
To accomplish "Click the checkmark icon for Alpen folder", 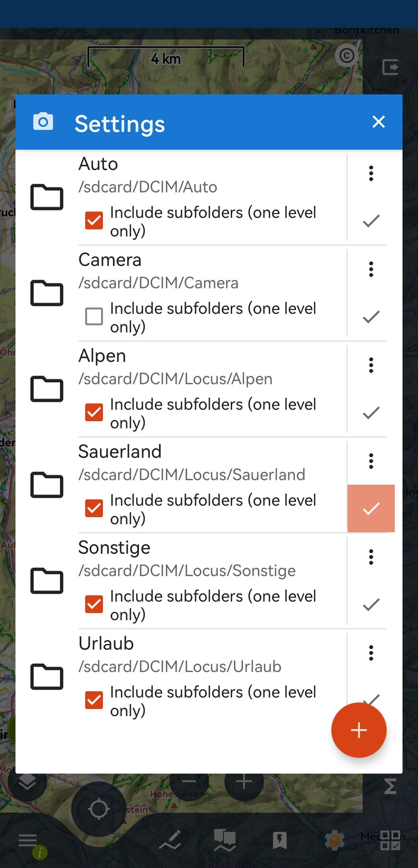I will coord(371,413).
